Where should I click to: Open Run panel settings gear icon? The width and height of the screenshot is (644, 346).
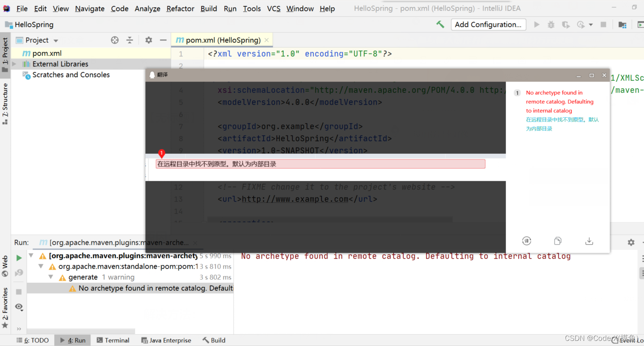(x=631, y=242)
